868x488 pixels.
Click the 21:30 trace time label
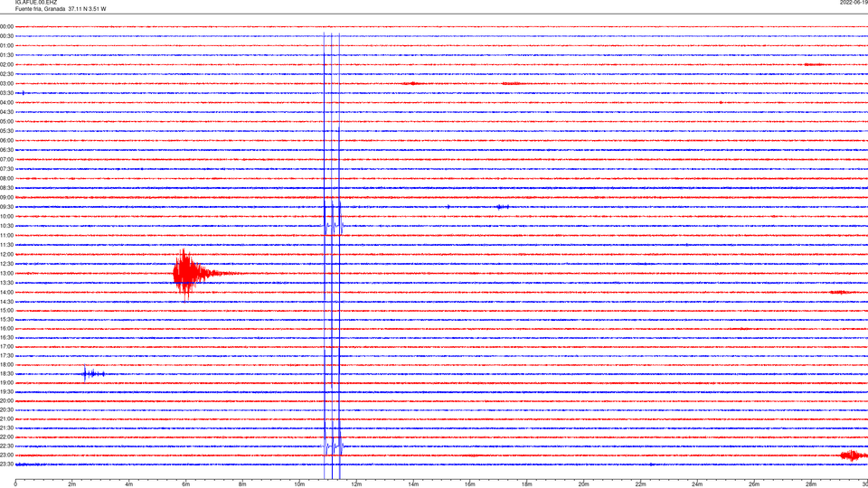pos(6,428)
